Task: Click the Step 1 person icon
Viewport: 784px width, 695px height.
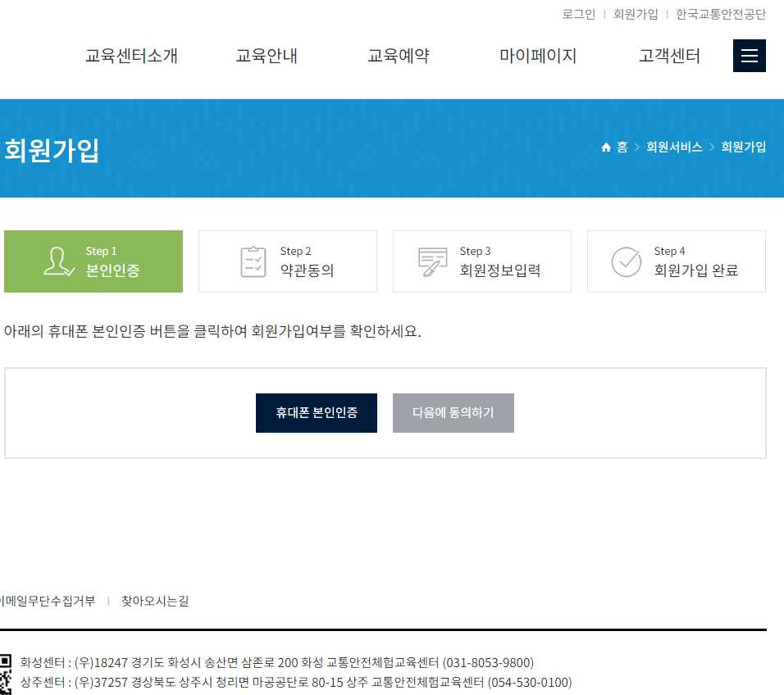Action: [59, 261]
